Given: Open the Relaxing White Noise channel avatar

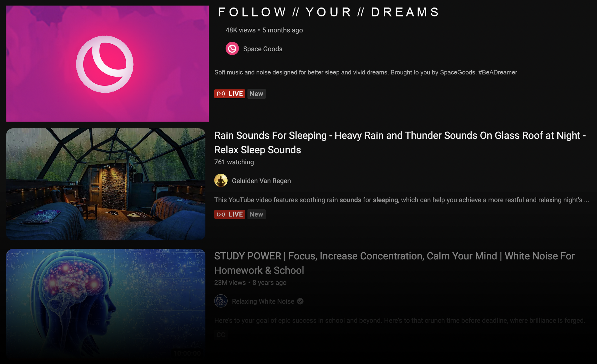Looking at the screenshot, I should coord(221,301).
